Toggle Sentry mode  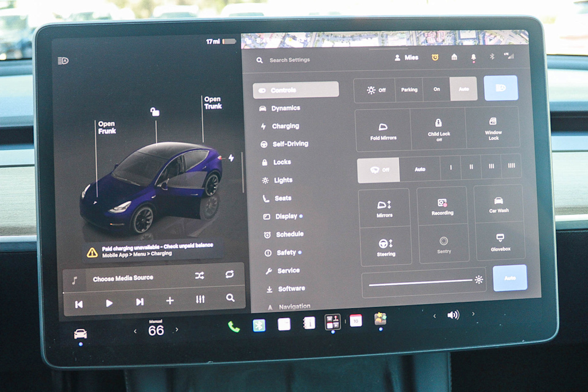point(444,245)
